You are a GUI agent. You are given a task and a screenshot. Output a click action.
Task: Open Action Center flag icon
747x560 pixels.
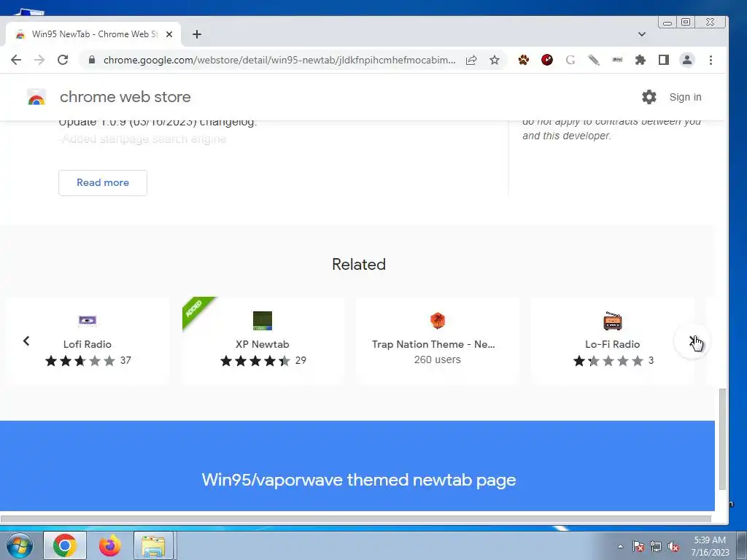coord(638,546)
